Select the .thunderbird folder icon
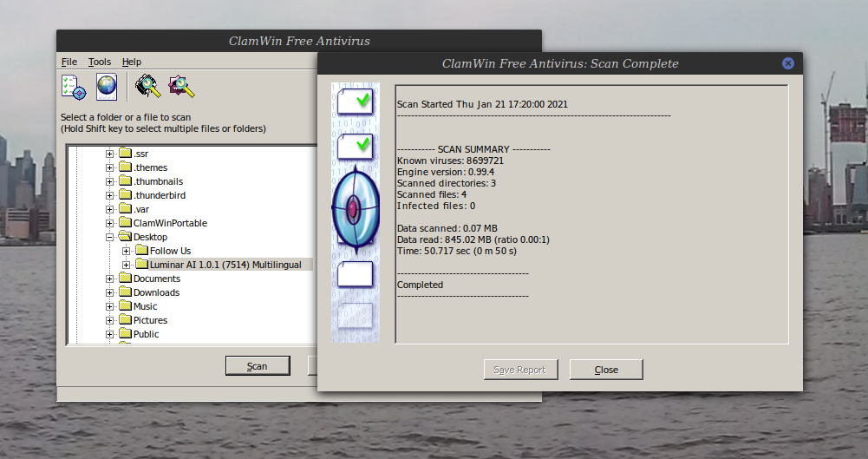The width and height of the screenshot is (868, 459). coord(125,194)
